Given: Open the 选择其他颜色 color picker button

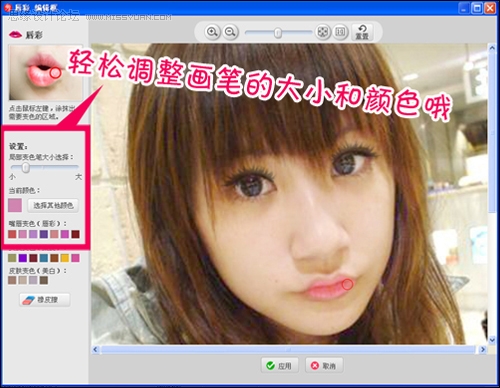Looking at the screenshot, I should click(x=53, y=205).
